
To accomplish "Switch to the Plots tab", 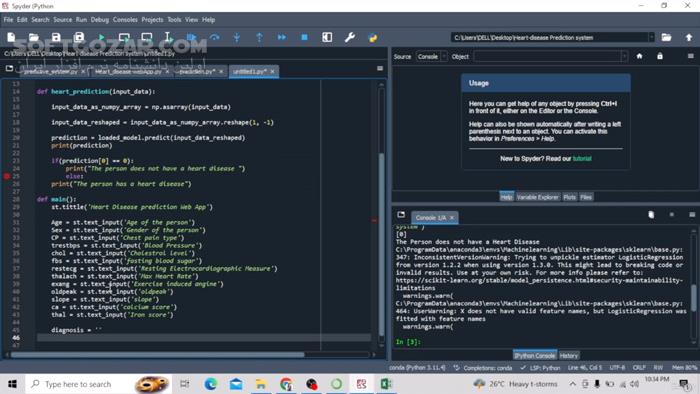I will [x=569, y=197].
